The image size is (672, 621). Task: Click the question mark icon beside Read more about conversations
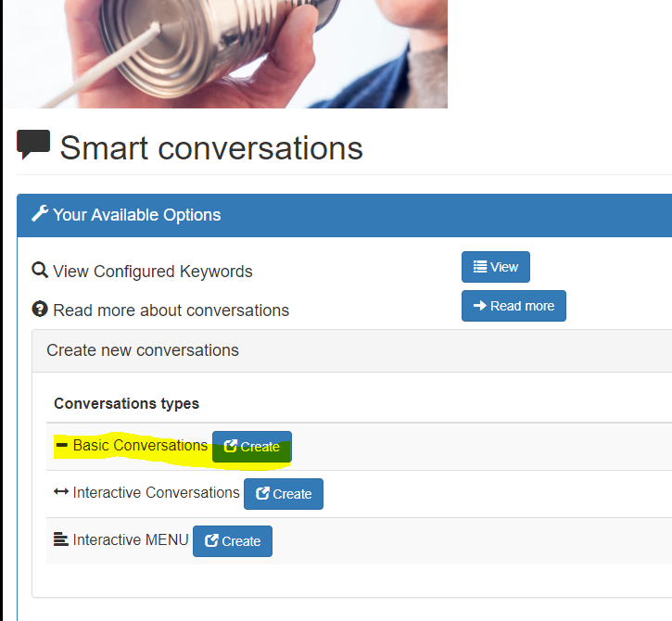(40, 309)
